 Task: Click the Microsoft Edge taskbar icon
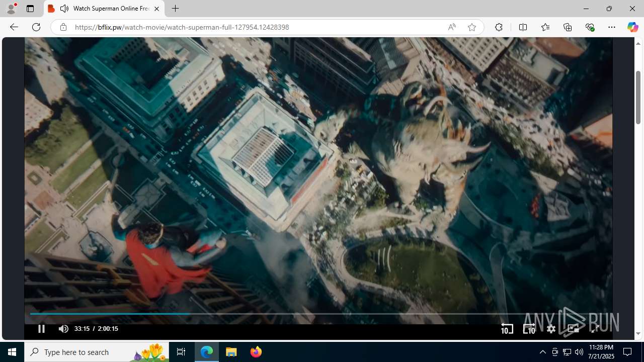[x=207, y=352]
